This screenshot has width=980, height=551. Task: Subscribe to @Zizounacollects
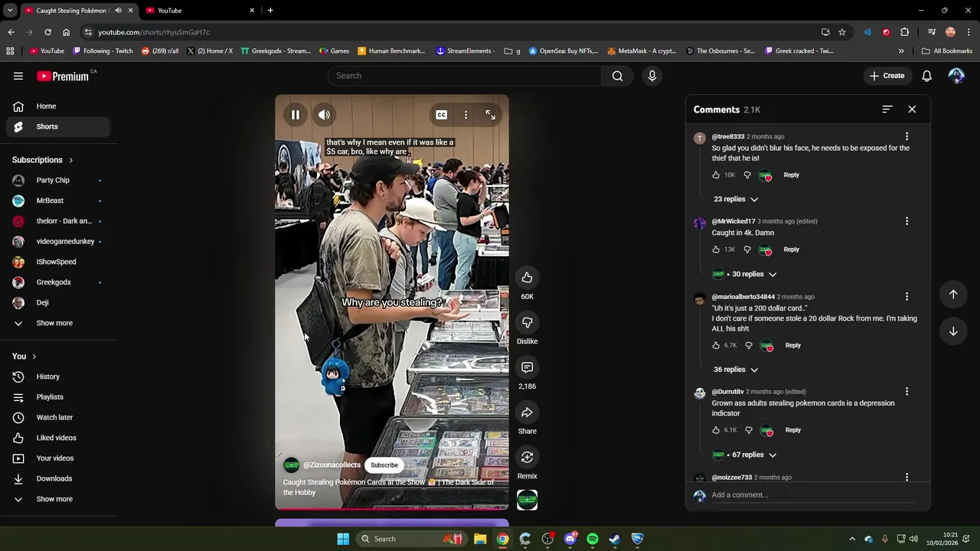point(384,465)
